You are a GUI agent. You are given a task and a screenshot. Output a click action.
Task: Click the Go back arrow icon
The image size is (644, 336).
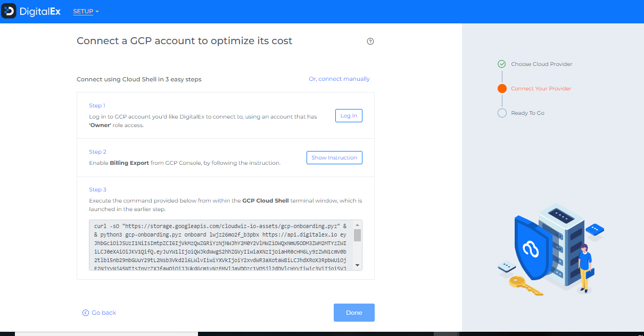tap(85, 313)
